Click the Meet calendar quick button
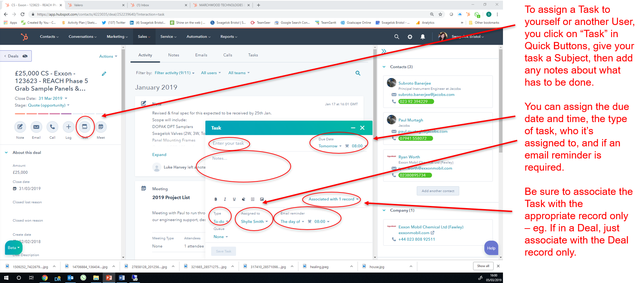This screenshot has height=283, width=644. [x=101, y=127]
